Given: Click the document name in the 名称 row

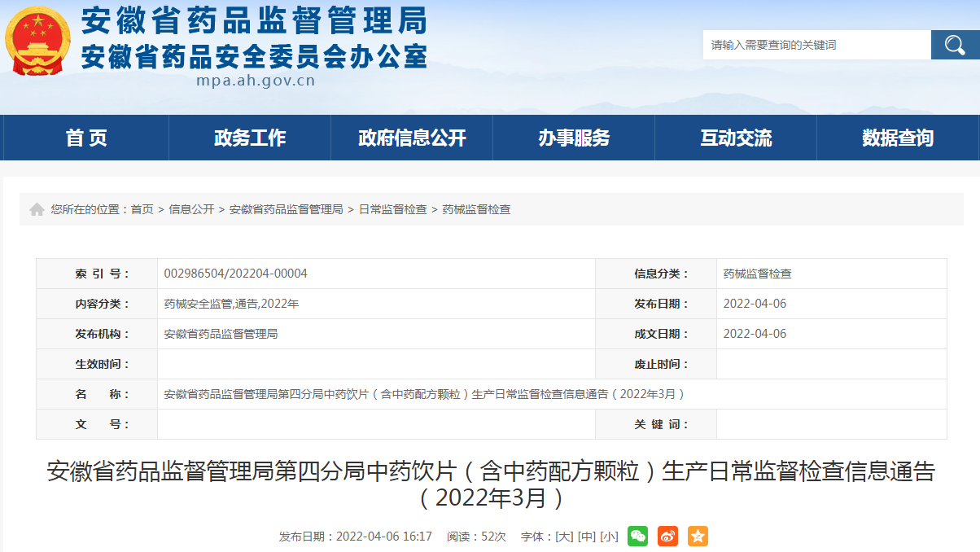Looking at the screenshot, I should pyautogui.click(x=424, y=394).
